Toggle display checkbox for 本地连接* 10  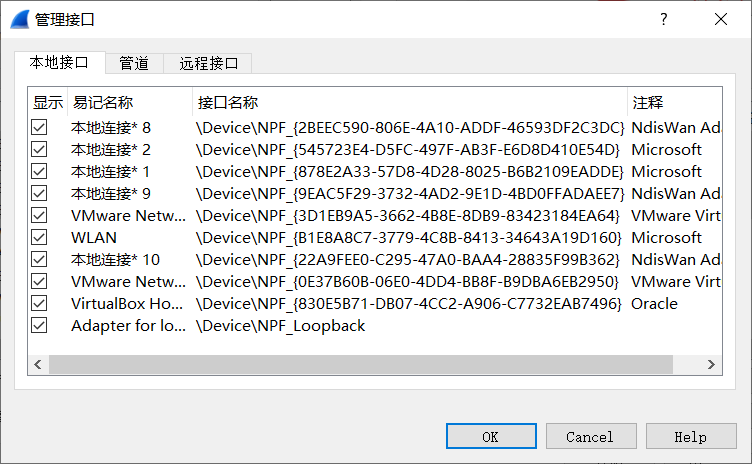39,260
